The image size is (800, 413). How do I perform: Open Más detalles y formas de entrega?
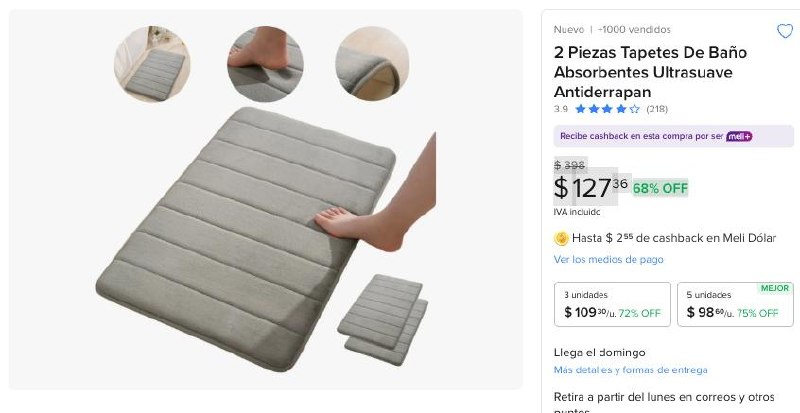point(630,370)
